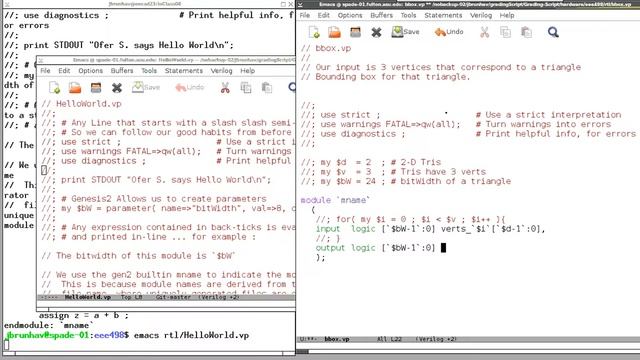Open Verilog menu in HelloWorld.vp window

(x=221, y=71)
